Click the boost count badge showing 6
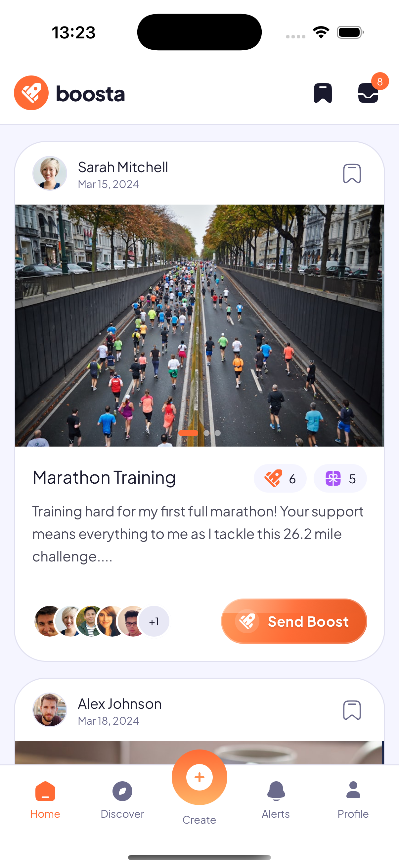Image resolution: width=399 pixels, height=868 pixels. pos(280,478)
